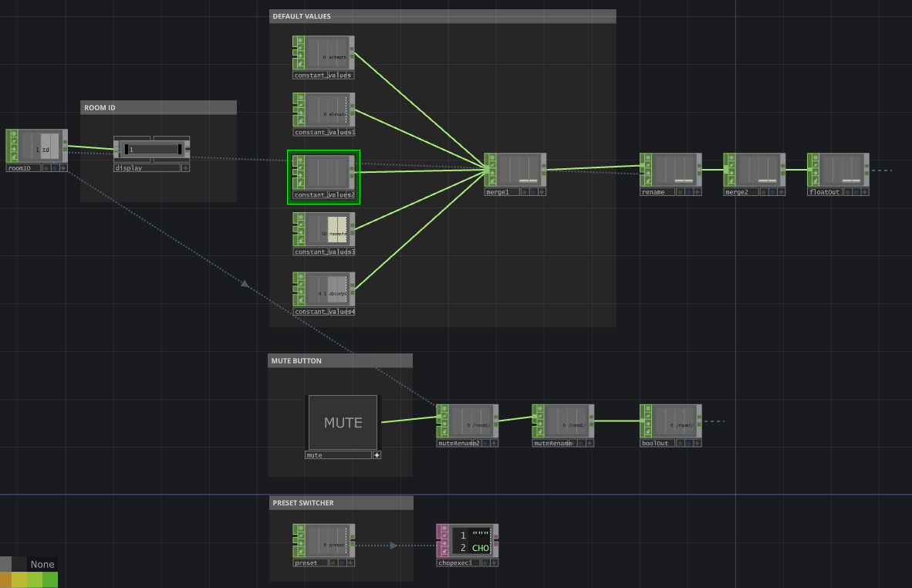Toggle lock flag on floatOut node
Image resolution: width=912 pixels, height=588 pixels.
point(816,181)
